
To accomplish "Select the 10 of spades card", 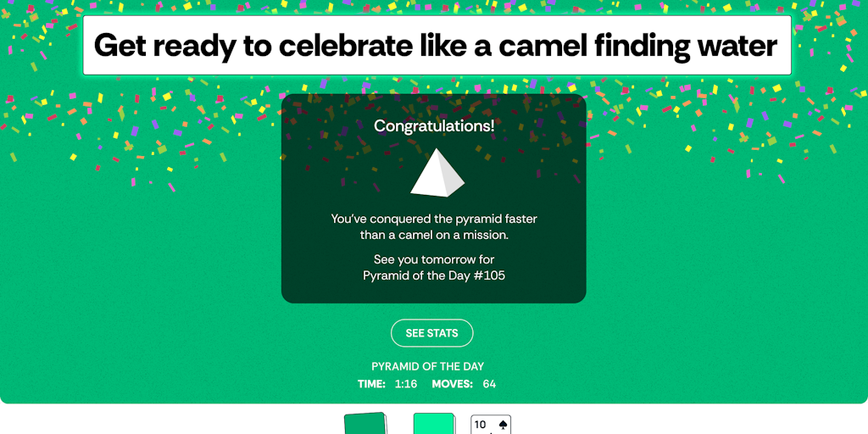I will click(x=491, y=426).
